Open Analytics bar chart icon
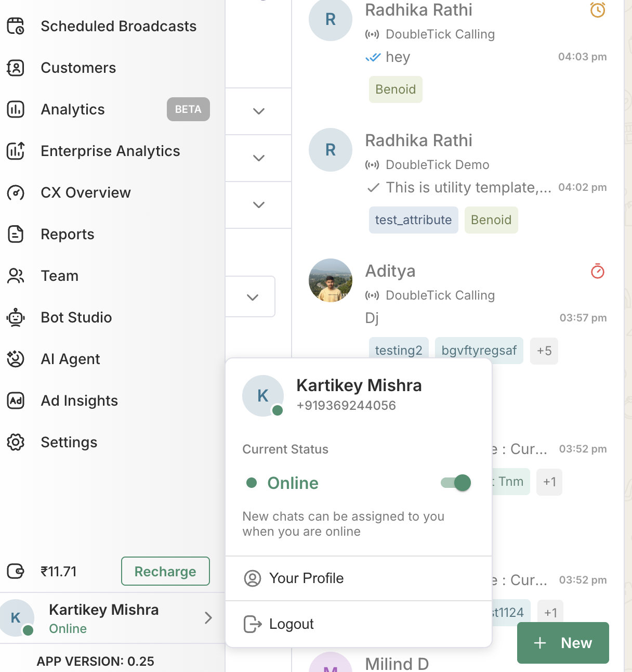This screenshot has width=632, height=672. [x=16, y=109]
